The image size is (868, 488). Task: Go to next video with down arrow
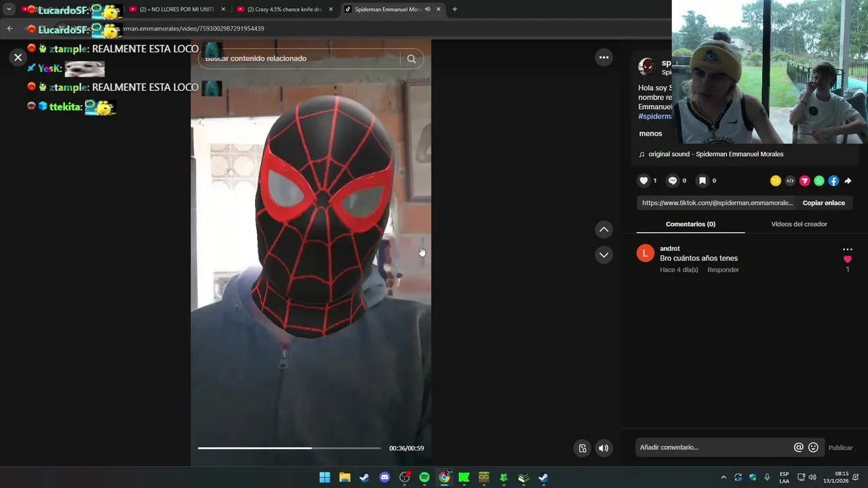[x=604, y=255]
